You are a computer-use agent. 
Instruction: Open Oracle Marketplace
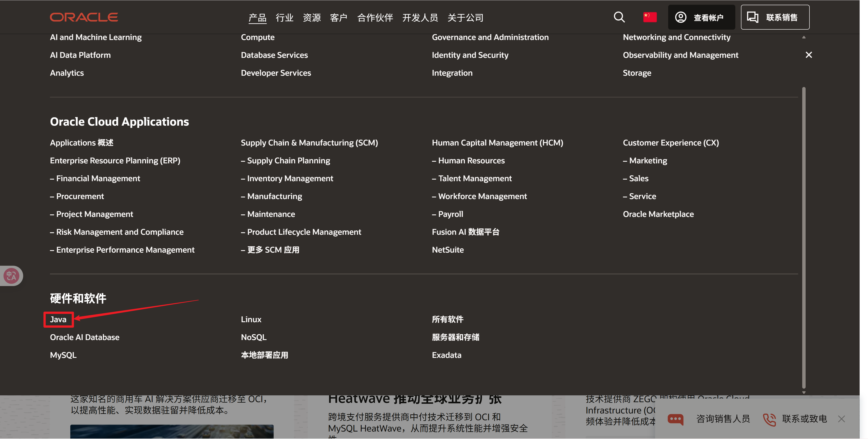[658, 214]
